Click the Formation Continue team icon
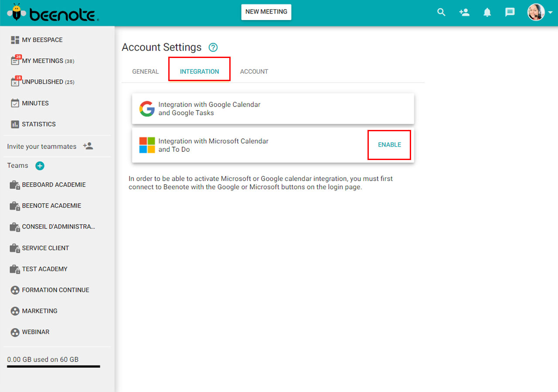558x392 pixels. coord(15,290)
